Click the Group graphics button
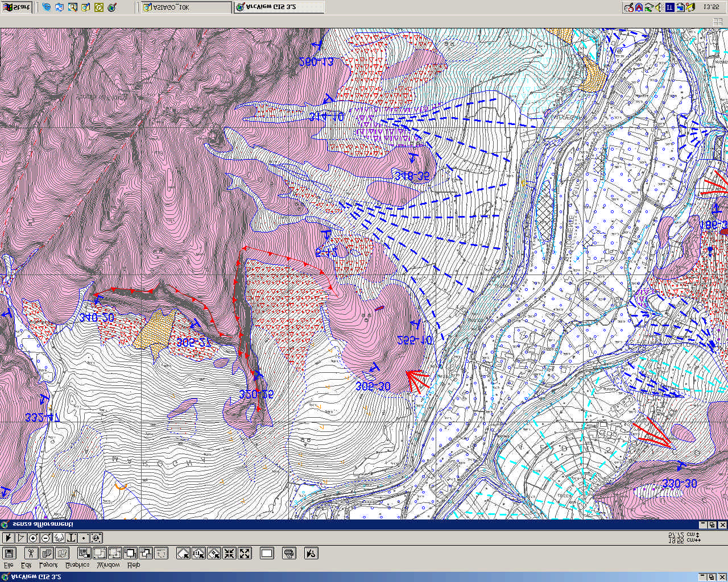 click(100, 553)
